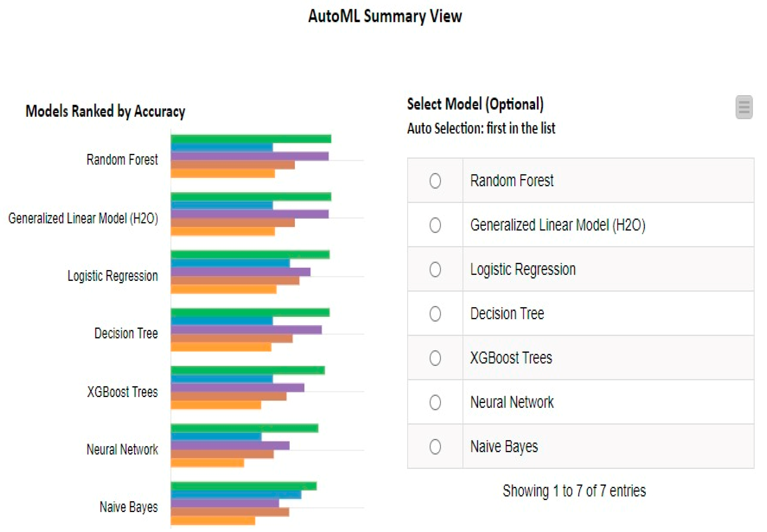Choose the Logistic Regression radio button
Image resolution: width=767 pixels, height=532 pixels.
435,269
